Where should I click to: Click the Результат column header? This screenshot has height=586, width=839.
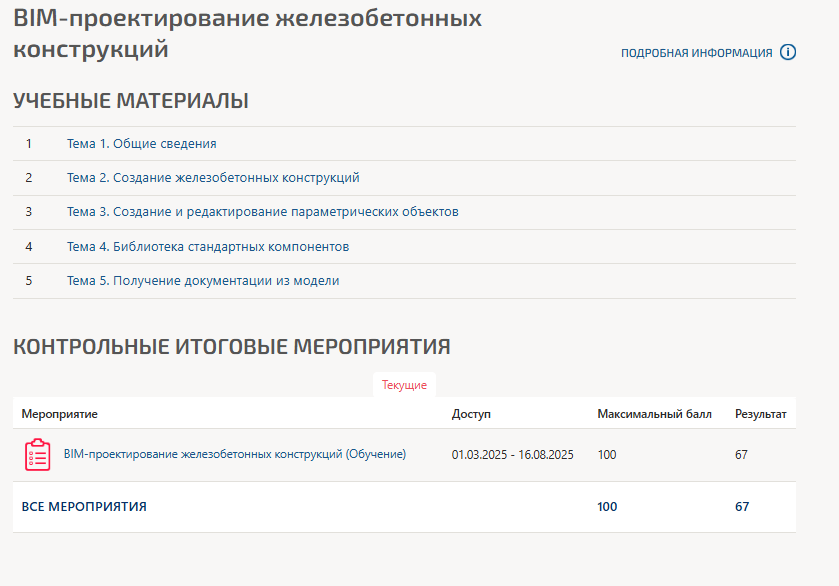click(x=760, y=414)
